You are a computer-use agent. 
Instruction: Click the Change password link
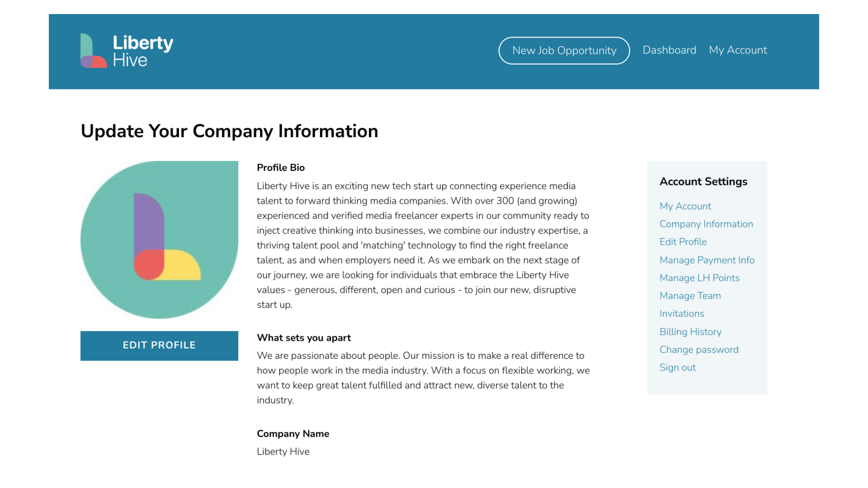click(x=698, y=350)
